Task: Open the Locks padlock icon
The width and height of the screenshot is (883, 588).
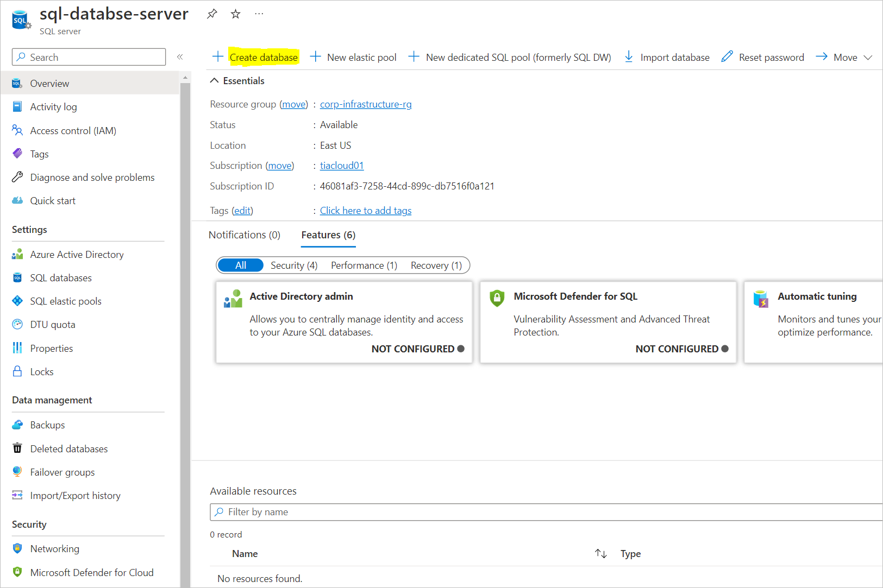Action: point(17,371)
